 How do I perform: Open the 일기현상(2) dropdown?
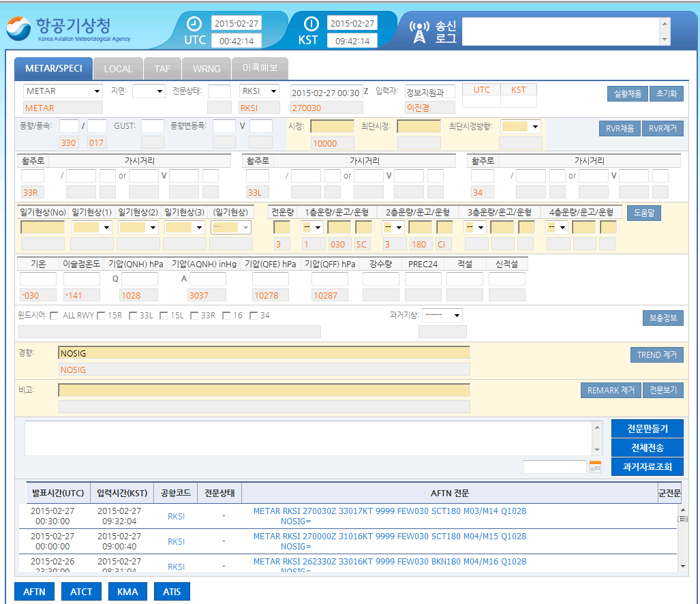[x=138, y=227]
